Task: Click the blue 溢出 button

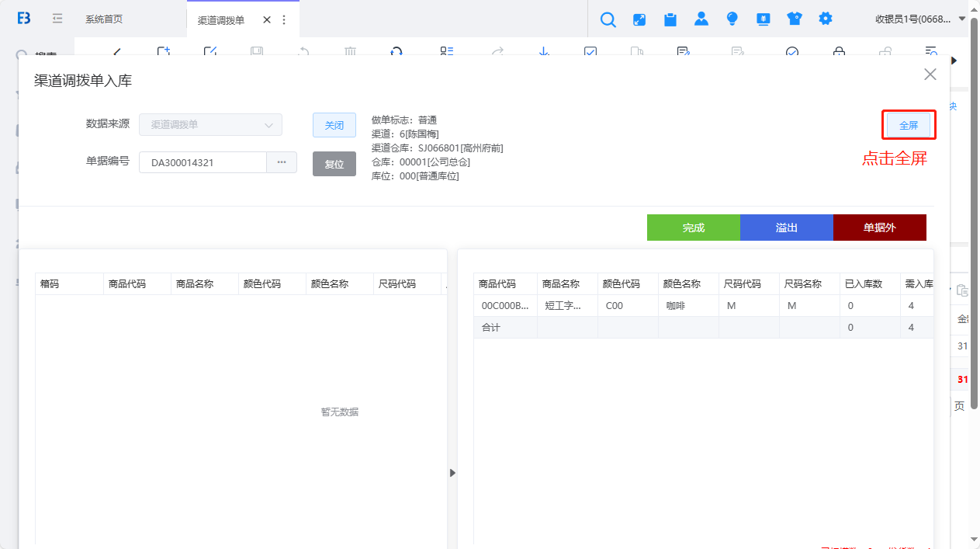Action: 787,228
